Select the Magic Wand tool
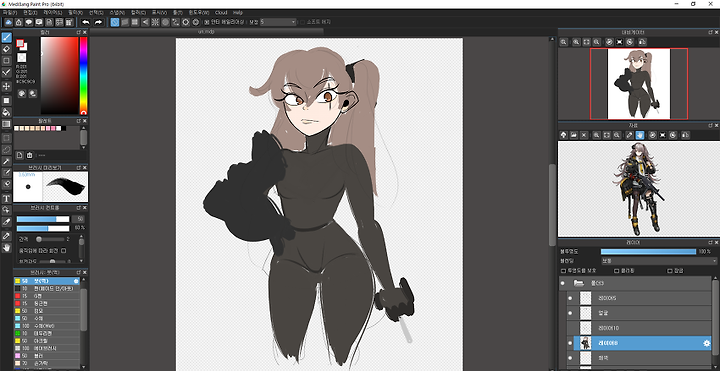 click(x=6, y=161)
